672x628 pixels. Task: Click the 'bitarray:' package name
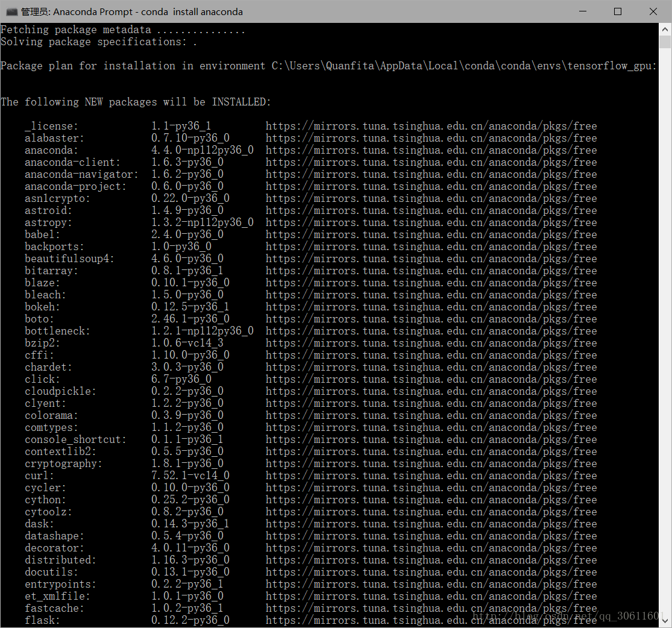(51, 271)
